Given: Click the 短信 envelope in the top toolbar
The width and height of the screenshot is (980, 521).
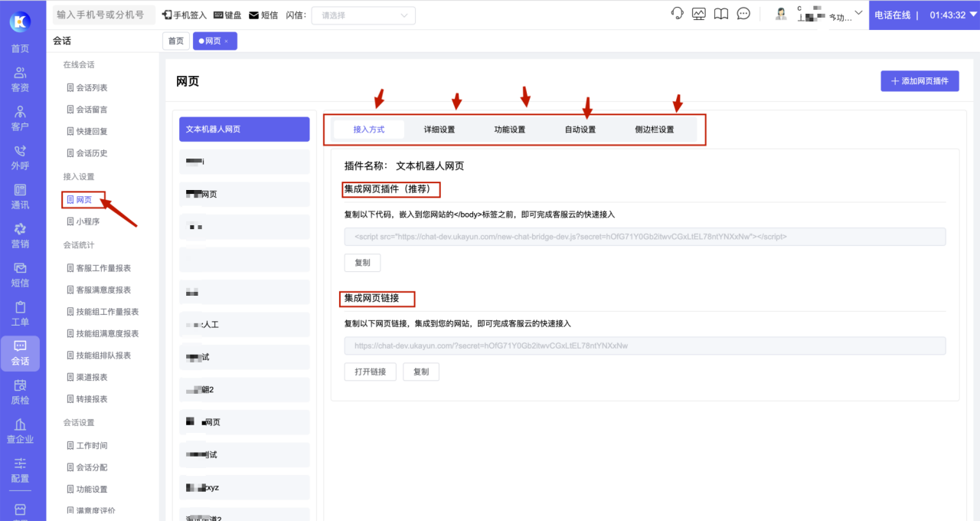Looking at the screenshot, I should click(x=264, y=15).
